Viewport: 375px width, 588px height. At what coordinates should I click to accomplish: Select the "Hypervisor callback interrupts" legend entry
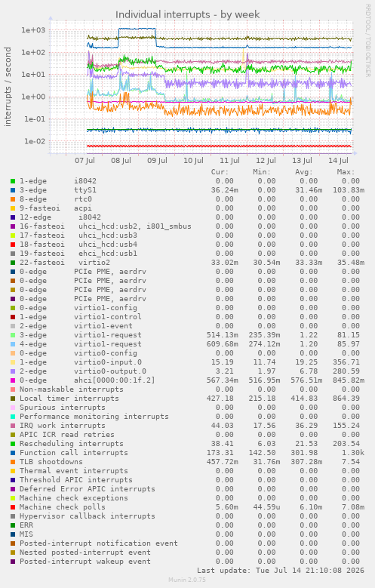coord(88,516)
